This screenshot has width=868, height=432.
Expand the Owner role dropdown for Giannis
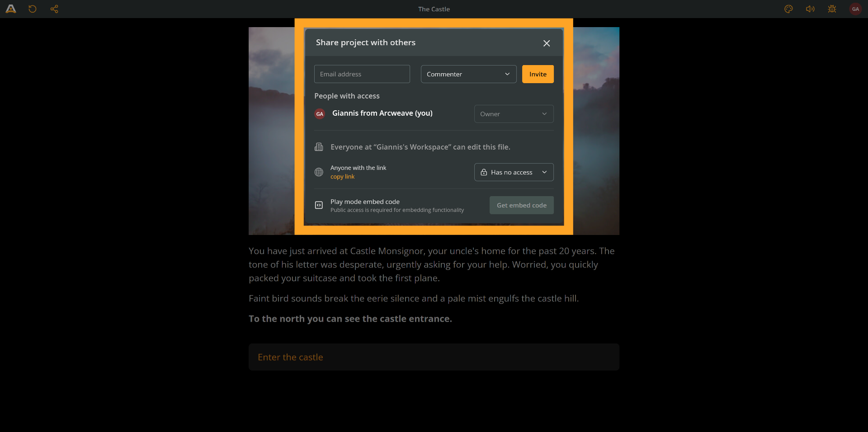(x=514, y=114)
